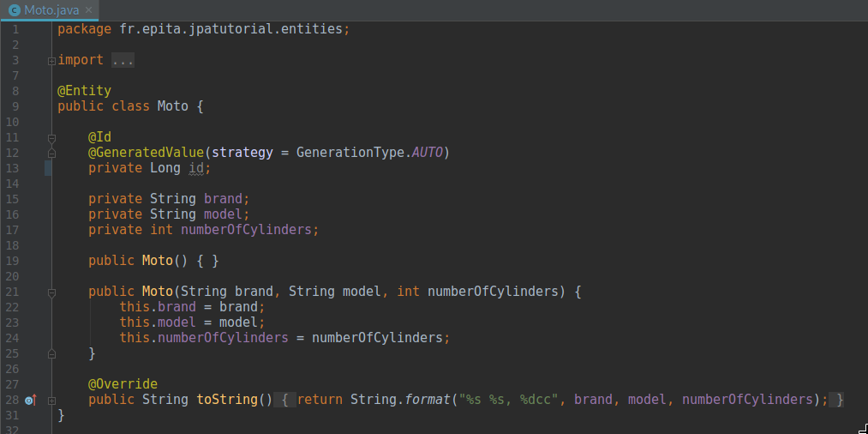Screen dimensions: 868x434
Task: Click the overriding method gutter icon at toString
Action: (x=31, y=400)
